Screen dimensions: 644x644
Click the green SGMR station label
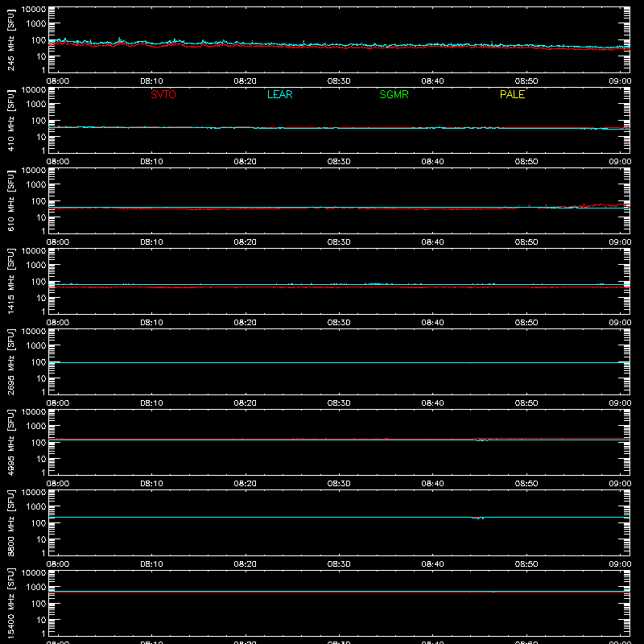click(394, 94)
